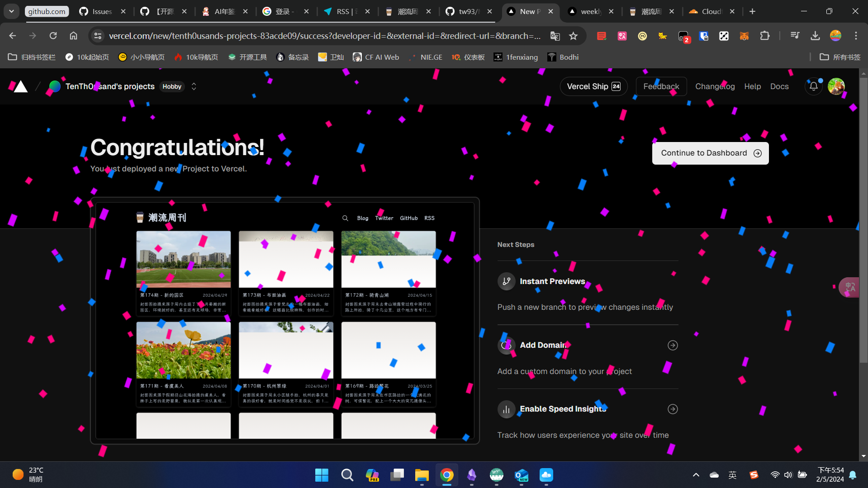Open File Explorer from the taskbar

pos(422,475)
